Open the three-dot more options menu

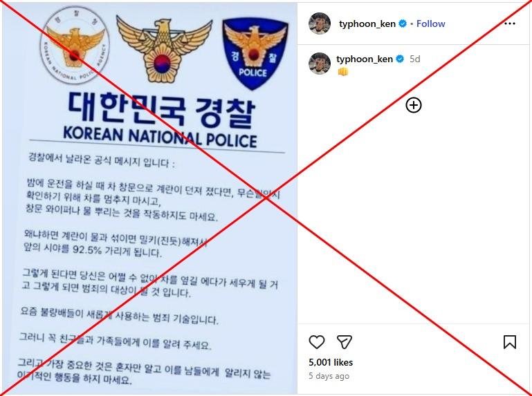click(510, 23)
